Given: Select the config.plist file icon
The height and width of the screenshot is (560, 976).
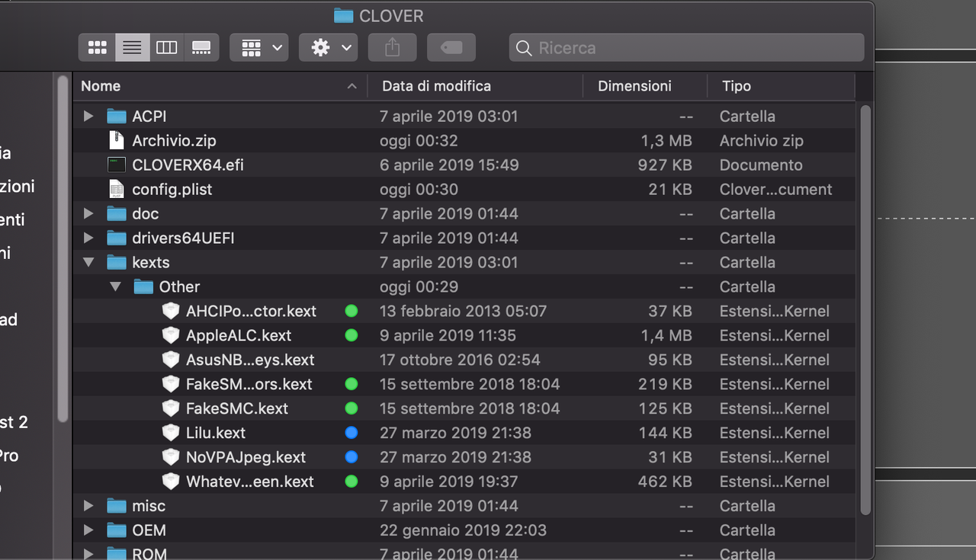Looking at the screenshot, I should 116,189.
